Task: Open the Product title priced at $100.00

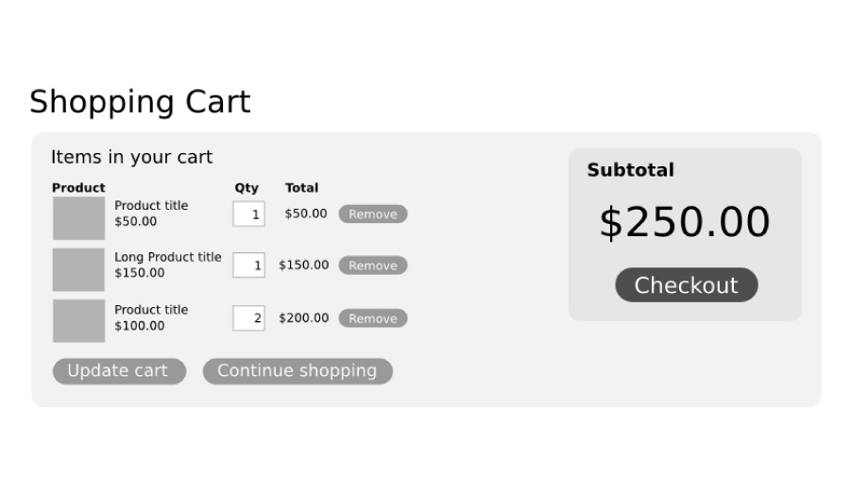Action: click(151, 310)
